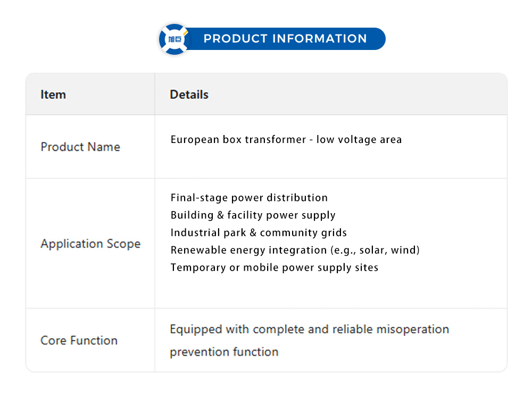Image resolution: width=532 pixels, height=404 pixels.
Task: Click the Application Scope row label
Action: pos(90,244)
